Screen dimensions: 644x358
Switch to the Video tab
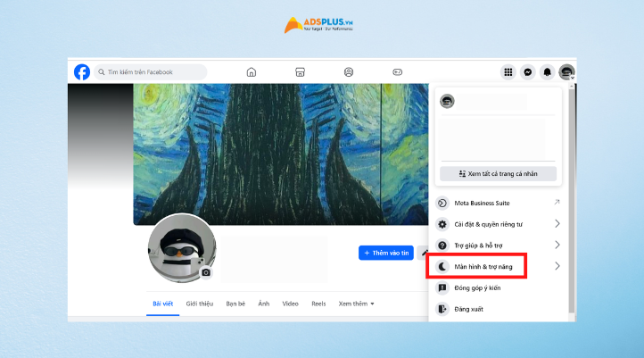click(290, 304)
